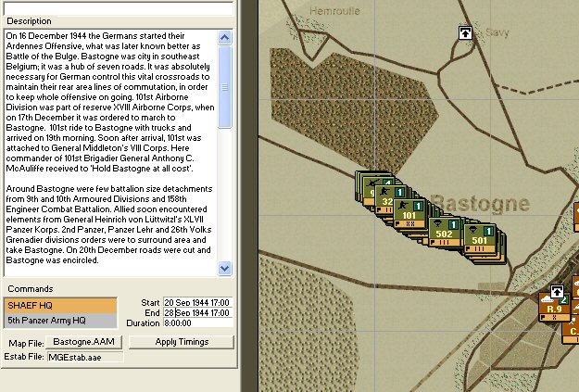Select 5th Panzer Army HQ command

tap(60, 320)
